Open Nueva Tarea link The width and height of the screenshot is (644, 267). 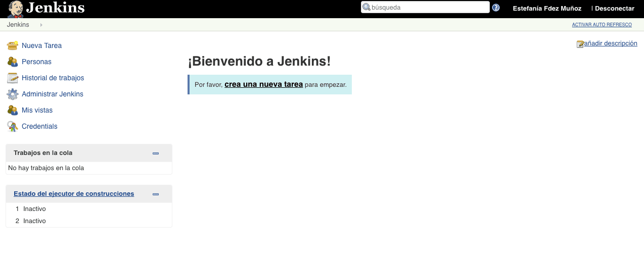pyautogui.click(x=41, y=45)
